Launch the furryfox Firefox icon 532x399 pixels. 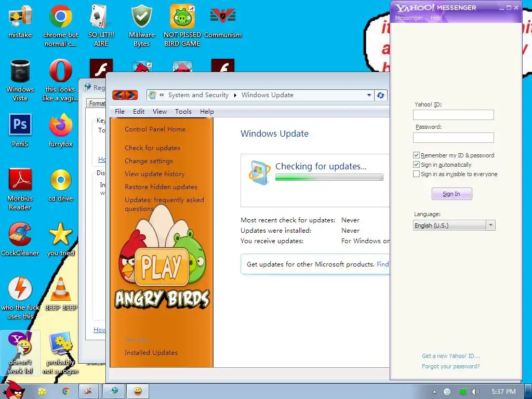click(61, 130)
